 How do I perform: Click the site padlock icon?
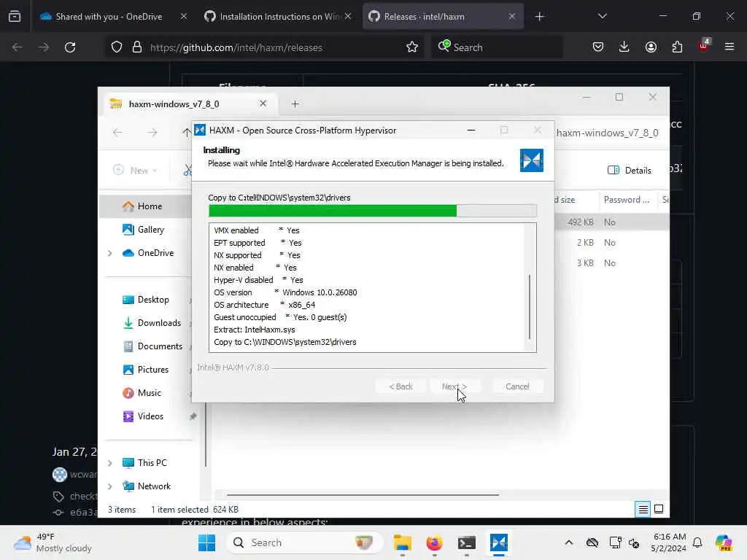136,47
